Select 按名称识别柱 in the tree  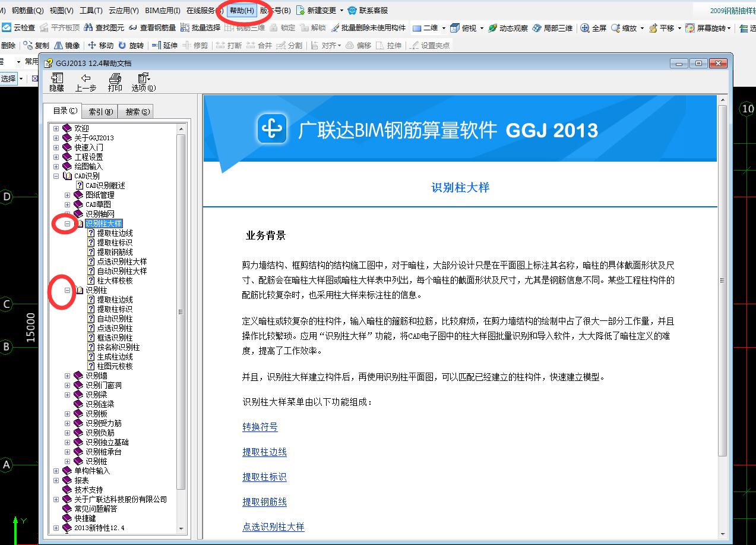tap(118, 347)
